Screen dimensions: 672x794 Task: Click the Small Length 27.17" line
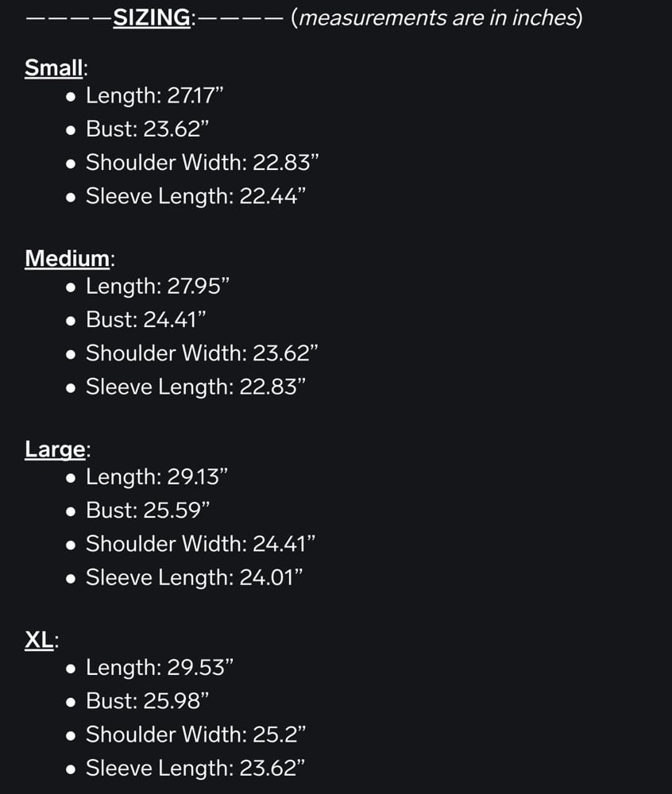tap(154, 96)
